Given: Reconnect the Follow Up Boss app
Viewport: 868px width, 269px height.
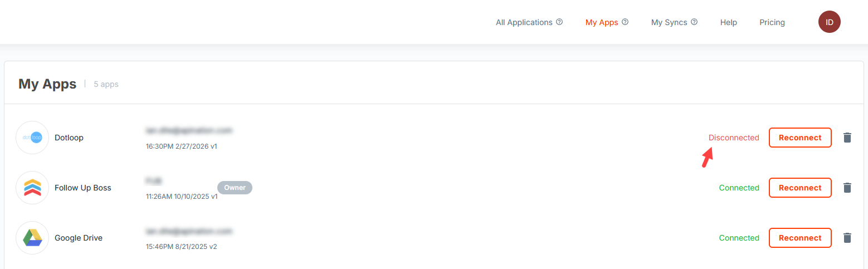Looking at the screenshot, I should pos(800,188).
